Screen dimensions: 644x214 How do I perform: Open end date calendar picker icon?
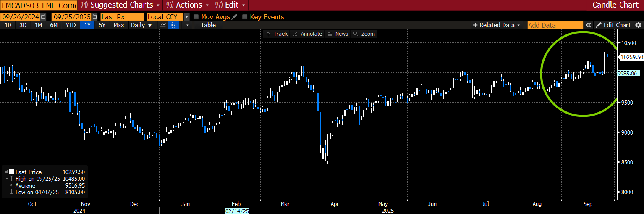pos(94,17)
